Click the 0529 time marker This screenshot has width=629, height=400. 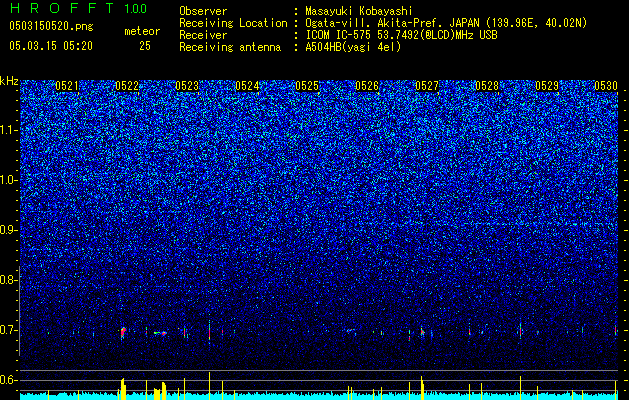547,86
